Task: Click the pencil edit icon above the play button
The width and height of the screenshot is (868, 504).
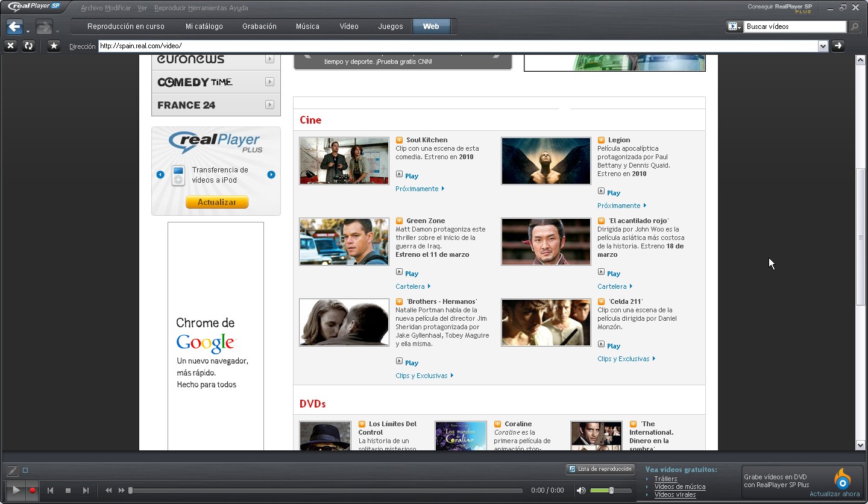Action: point(13,471)
